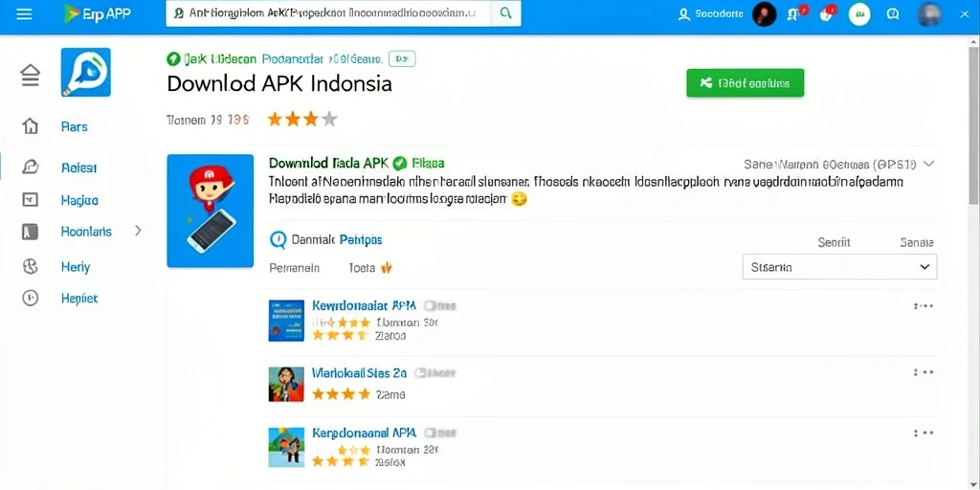Open more options for Kangdonaanal APIA
The image size is (980, 490).
[924, 433]
